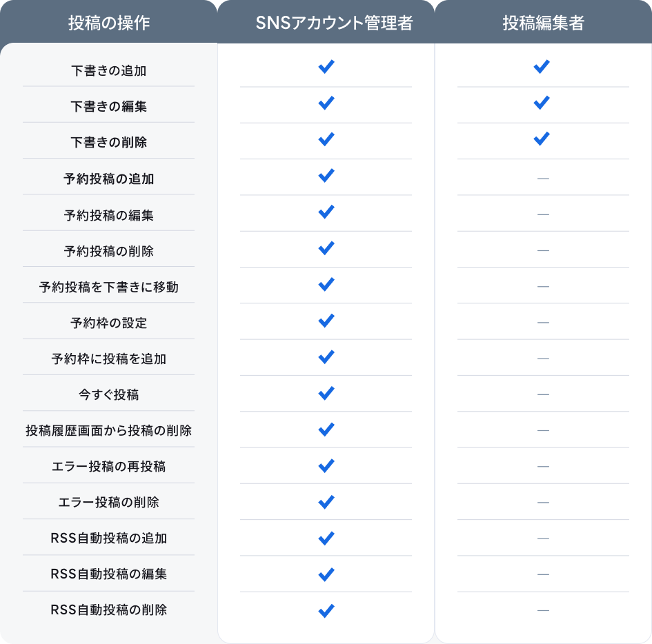
Task: Click the SNSアカウント管理者 checkmark for 下書きの追加
Action: point(326,67)
